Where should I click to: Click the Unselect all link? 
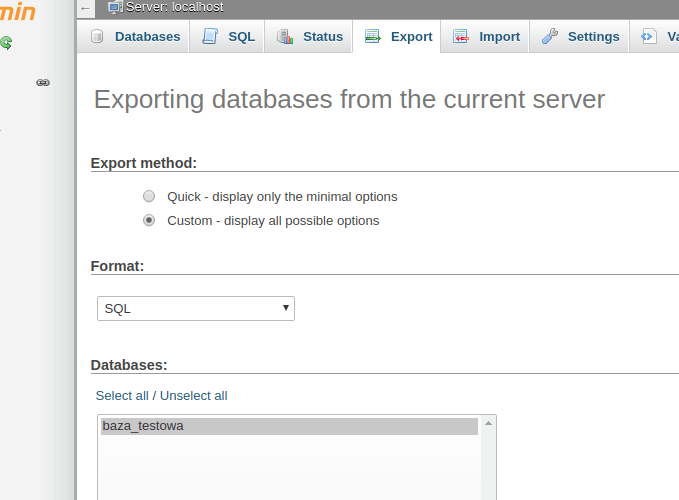click(194, 396)
